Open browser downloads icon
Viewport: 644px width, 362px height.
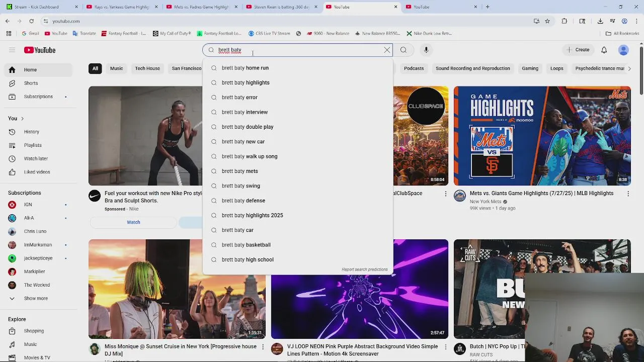[x=600, y=21]
